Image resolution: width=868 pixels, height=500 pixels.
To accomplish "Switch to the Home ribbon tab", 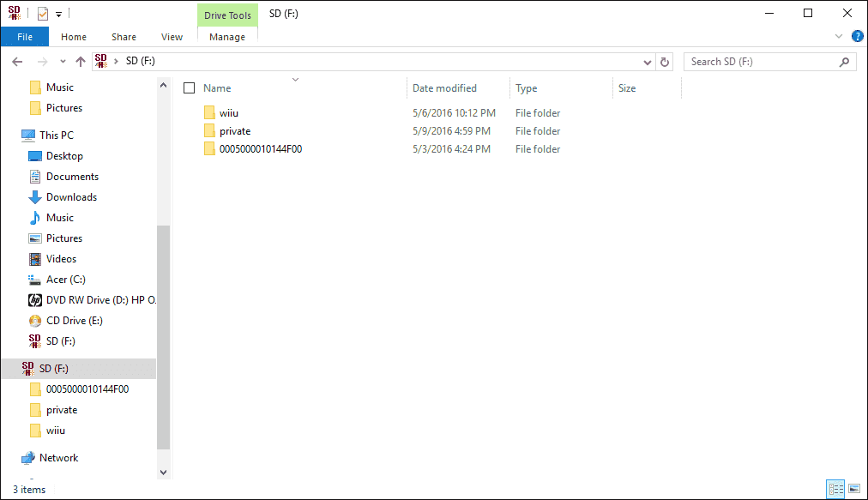I will [x=74, y=37].
